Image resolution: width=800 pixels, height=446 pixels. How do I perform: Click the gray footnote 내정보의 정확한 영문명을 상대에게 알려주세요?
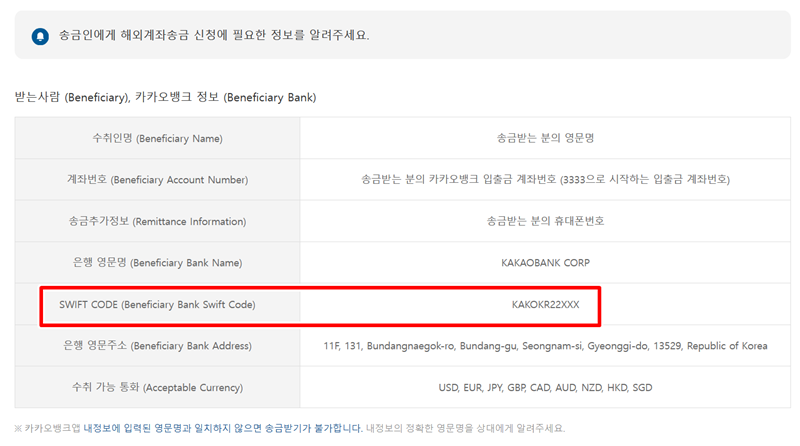coord(465,428)
